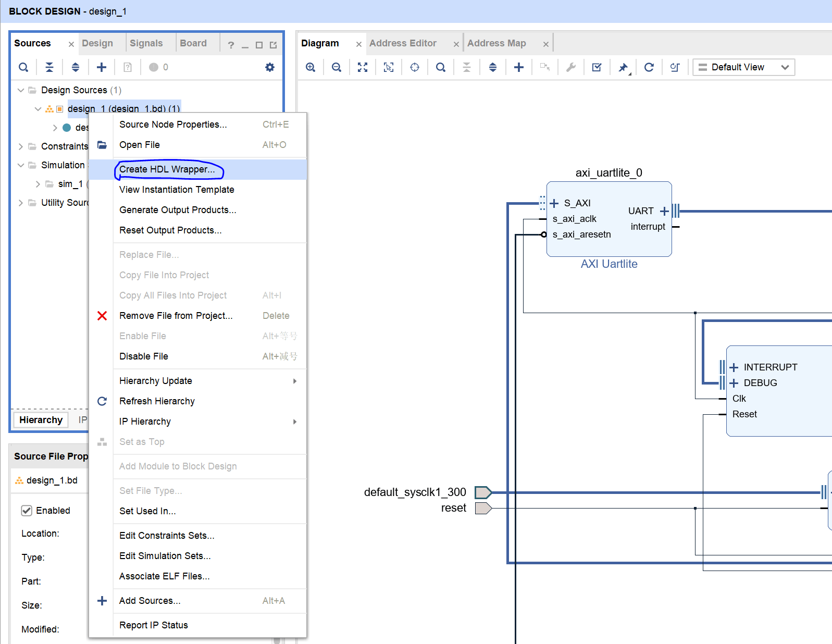Toggle the Enabled checkbox for design_1.bd

[27, 511]
